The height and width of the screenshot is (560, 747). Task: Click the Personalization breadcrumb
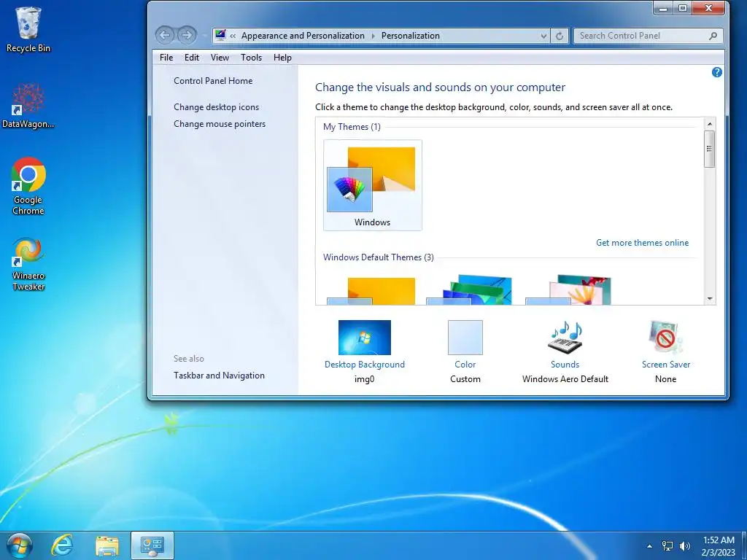click(x=410, y=36)
